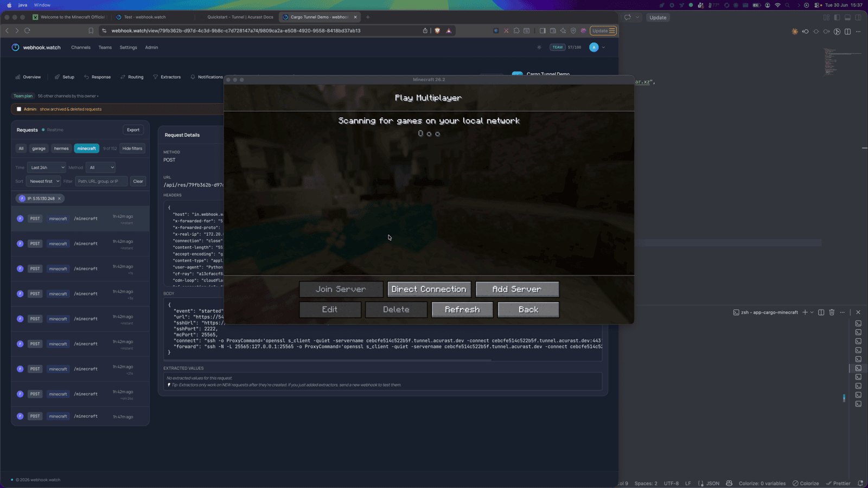Open the source control graph icon in editor
Viewport: 868px width, 488px height.
pos(837,31)
